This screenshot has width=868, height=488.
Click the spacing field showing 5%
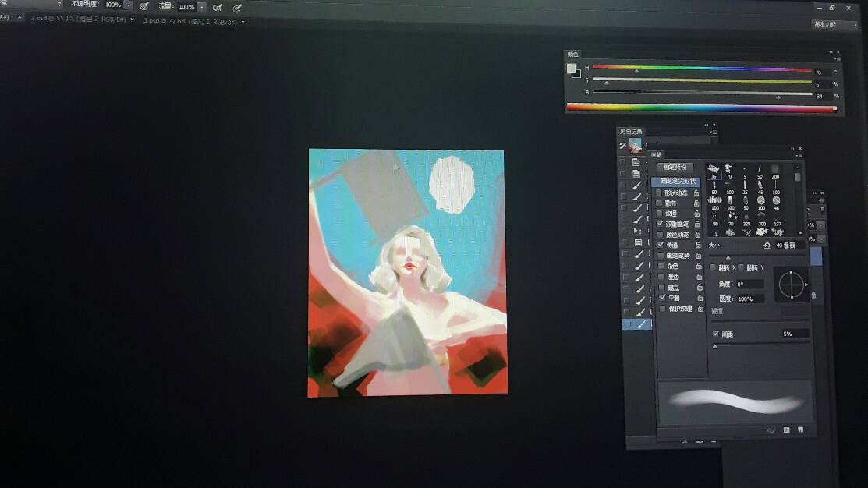tap(795, 334)
